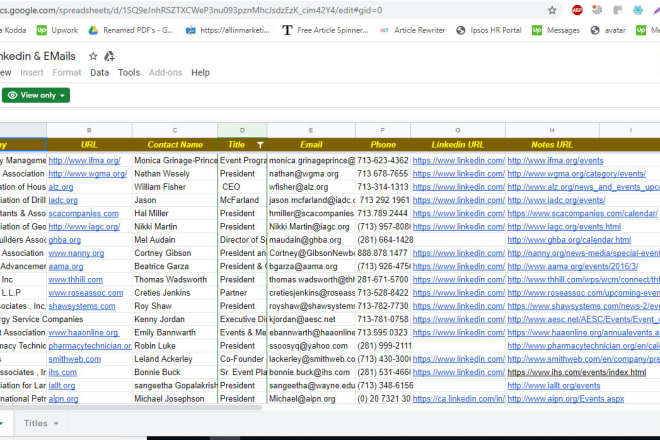Select the nathan@wgma.org email cell
Screen dimensions: 660x440
(x=311, y=173)
